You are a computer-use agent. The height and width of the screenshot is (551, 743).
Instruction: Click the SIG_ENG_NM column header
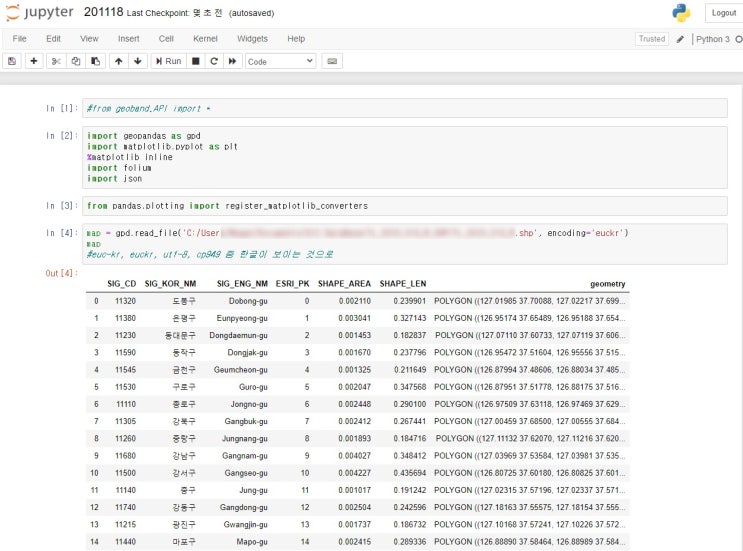[x=242, y=284]
